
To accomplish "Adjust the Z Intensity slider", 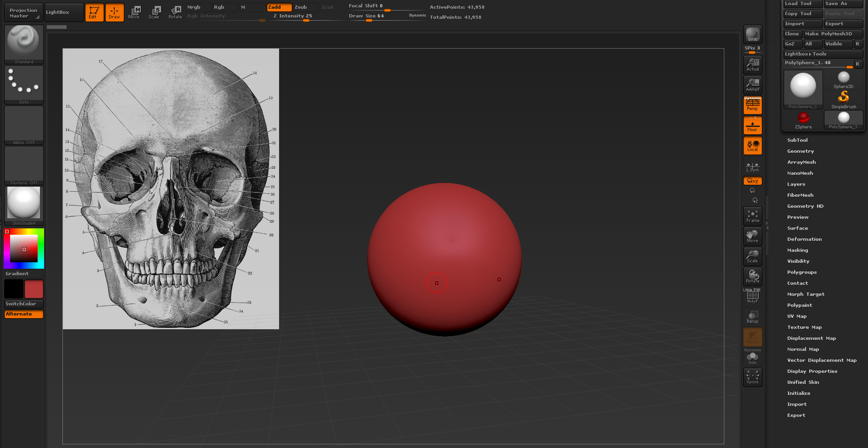I will tap(305, 17).
